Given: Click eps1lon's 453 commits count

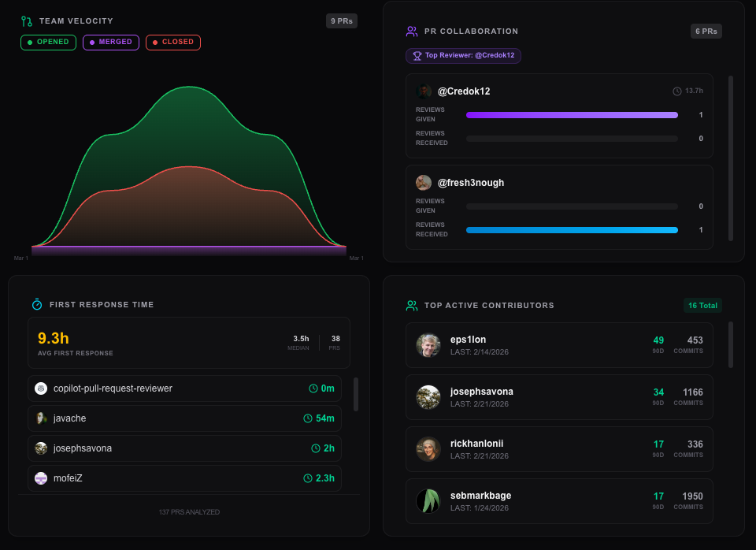Looking at the screenshot, I should (x=695, y=340).
